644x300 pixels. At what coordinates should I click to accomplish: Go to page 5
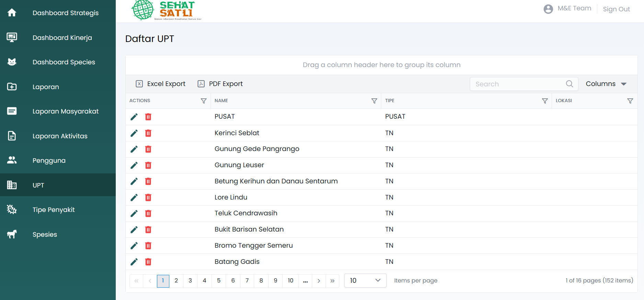(x=219, y=280)
